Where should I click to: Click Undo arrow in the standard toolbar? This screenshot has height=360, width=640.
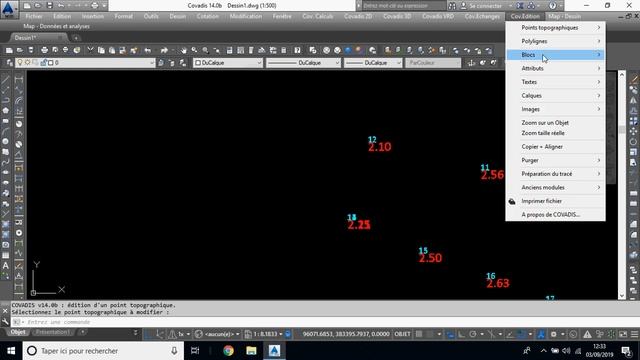[148, 50]
